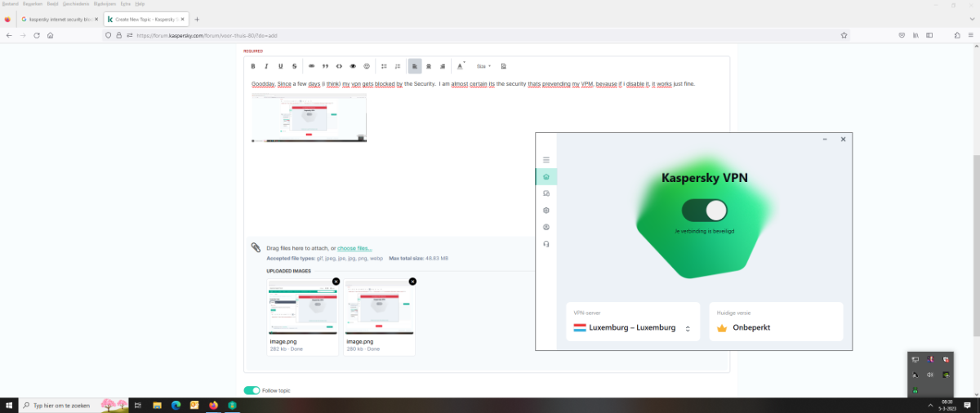This screenshot has height=413, width=980.
Task: Click the choose files link
Action: pyautogui.click(x=354, y=248)
